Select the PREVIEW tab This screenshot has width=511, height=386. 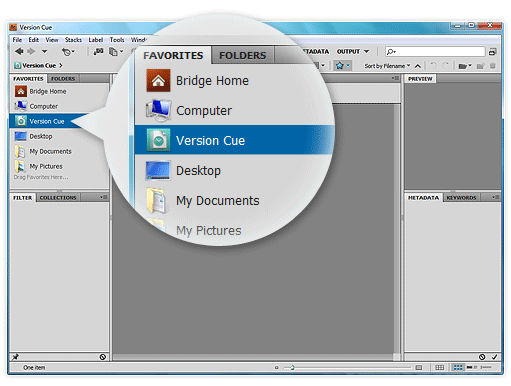(x=420, y=79)
